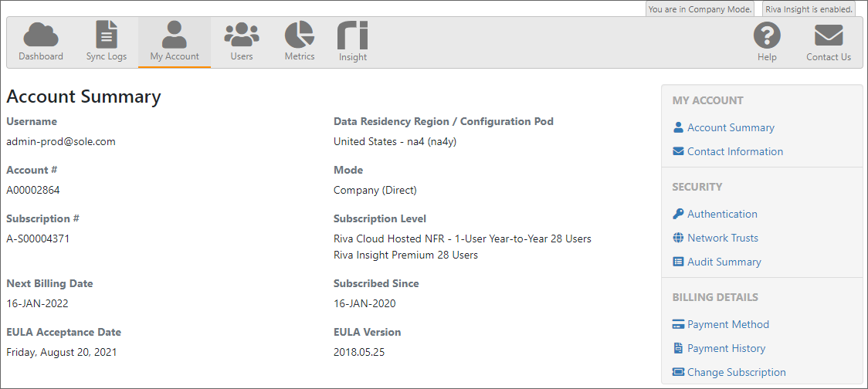Image resolution: width=868 pixels, height=389 pixels.
Task: Click the card icon beside Payment Method
Action: click(x=678, y=324)
